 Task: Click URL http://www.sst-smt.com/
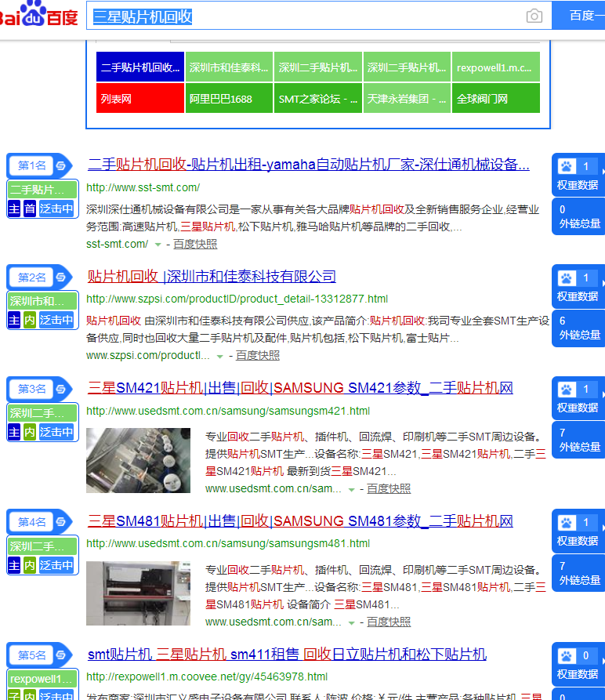[143, 187]
